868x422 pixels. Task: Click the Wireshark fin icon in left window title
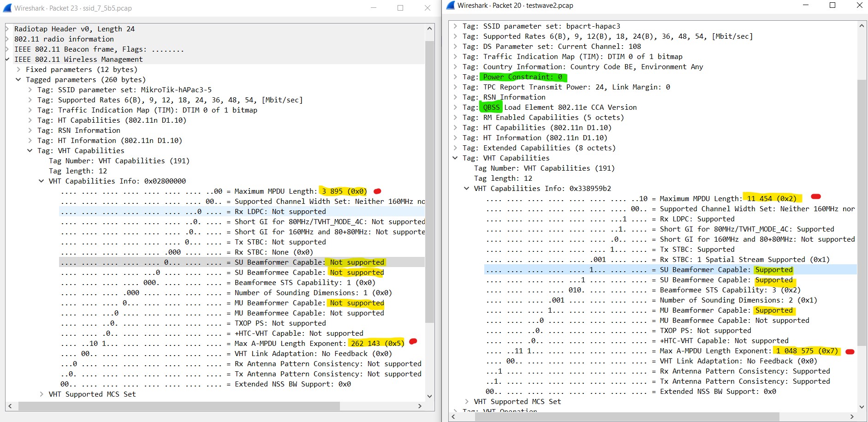(x=7, y=8)
